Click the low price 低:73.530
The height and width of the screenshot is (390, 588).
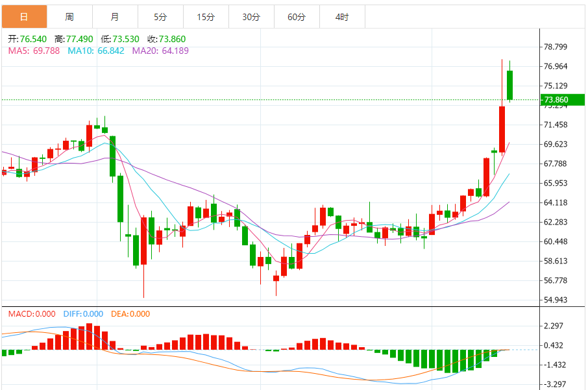click(120, 39)
